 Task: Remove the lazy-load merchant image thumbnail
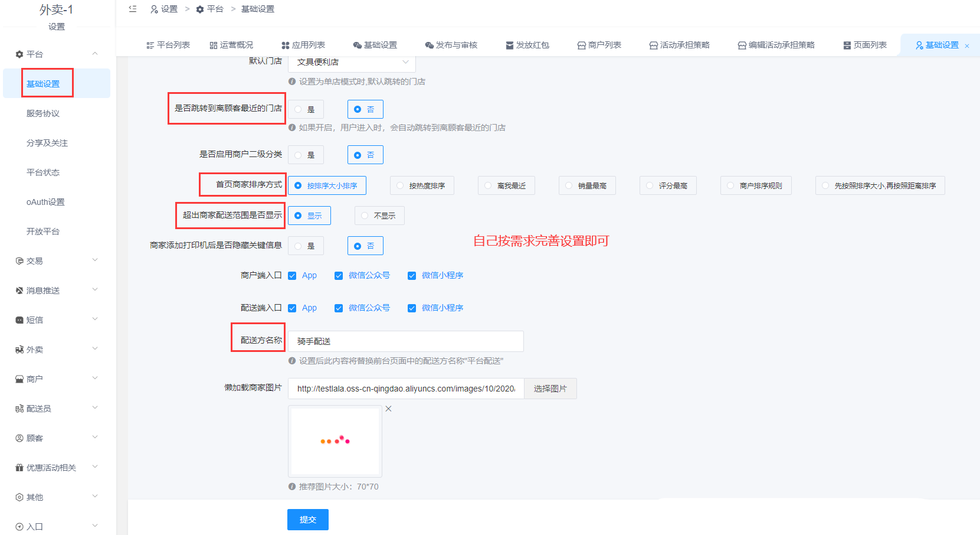click(388, 409)
